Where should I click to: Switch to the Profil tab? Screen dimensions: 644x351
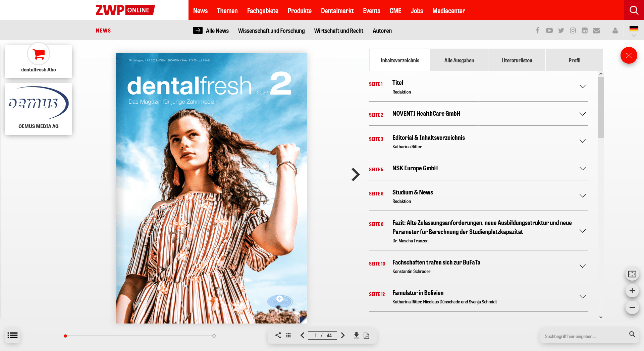574,60
